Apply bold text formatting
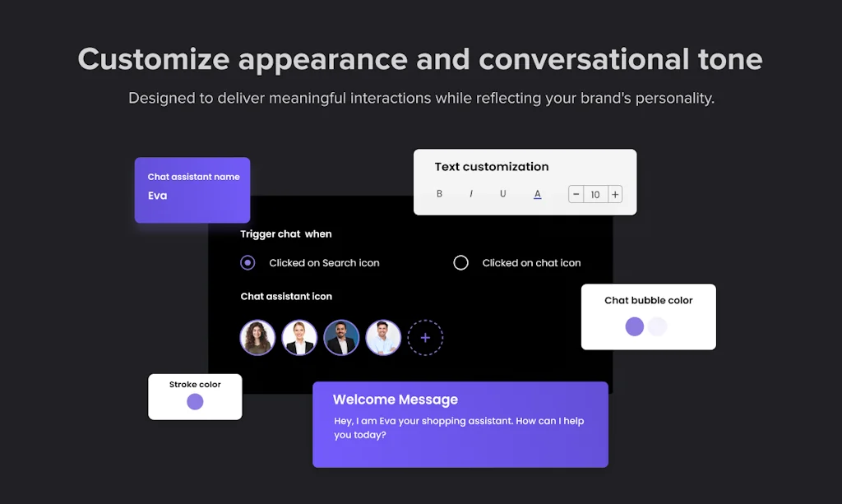Screen dimensions: 842x504 point(439,194)
